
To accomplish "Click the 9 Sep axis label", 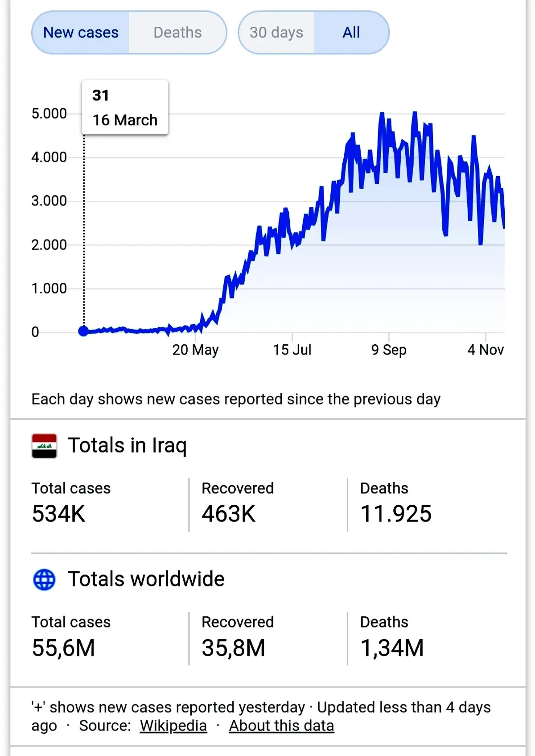I will click(389, 350).
